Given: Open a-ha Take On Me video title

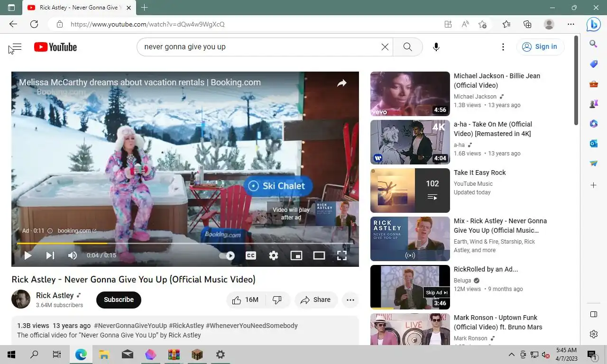Looking at the screenshot, I should 493,129.
